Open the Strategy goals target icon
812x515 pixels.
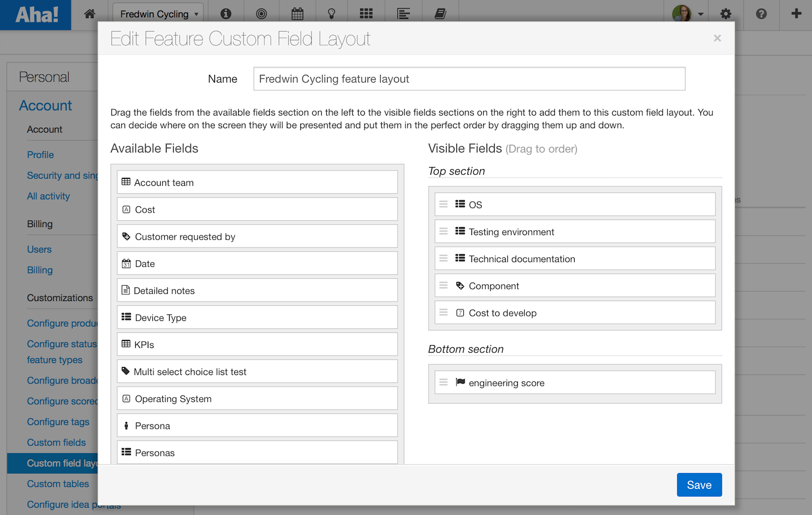(x=262, y=14)
